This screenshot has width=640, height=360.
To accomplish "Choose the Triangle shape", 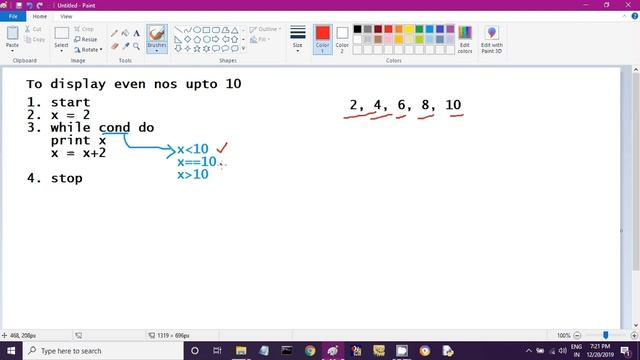I will pyautogui.click(x=235, y=30).
